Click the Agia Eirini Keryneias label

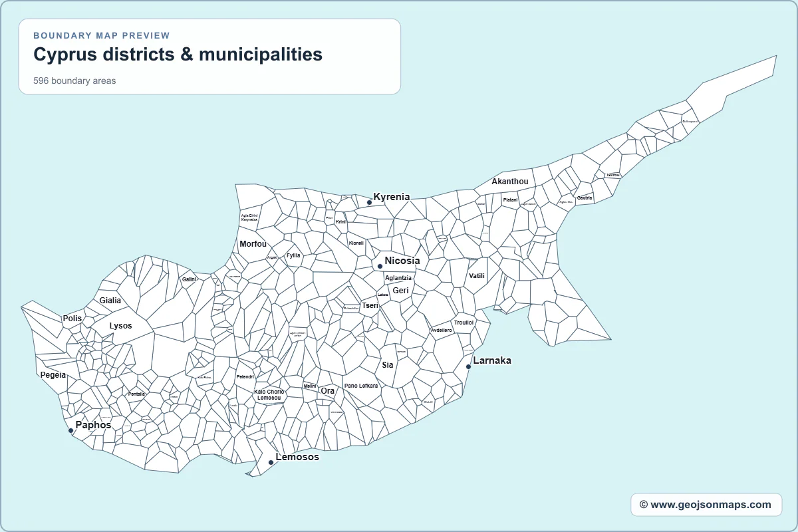[x=249, y=217]
